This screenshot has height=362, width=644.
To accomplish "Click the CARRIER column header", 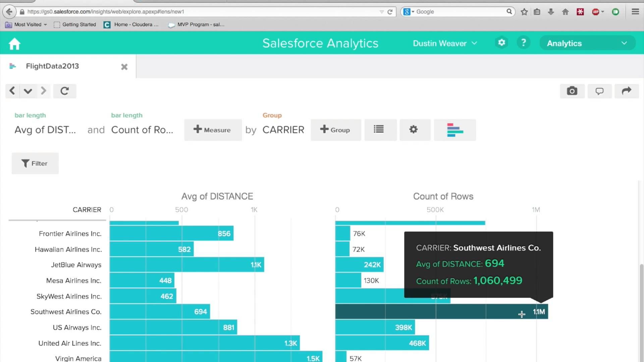I will click(x=87, y=210).
